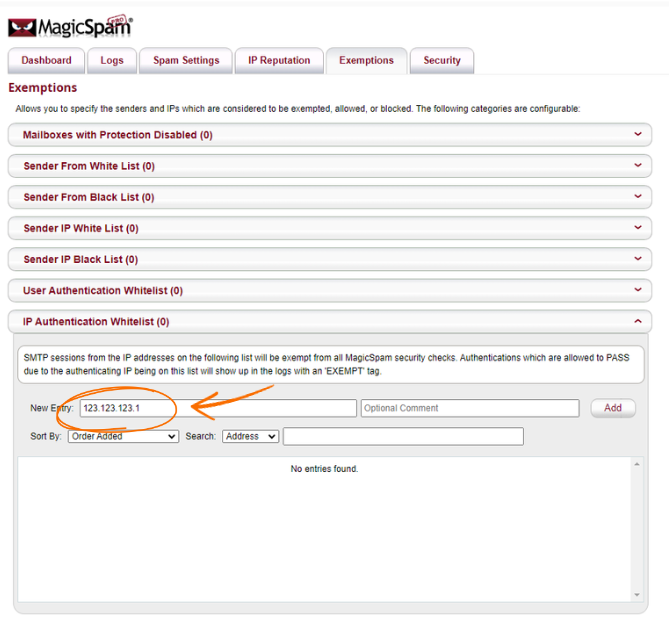Click chevron on Mailboxes with Protection Disabled
Image resolution: width=669 pixels, height=623 pixels.
[638, 134]
